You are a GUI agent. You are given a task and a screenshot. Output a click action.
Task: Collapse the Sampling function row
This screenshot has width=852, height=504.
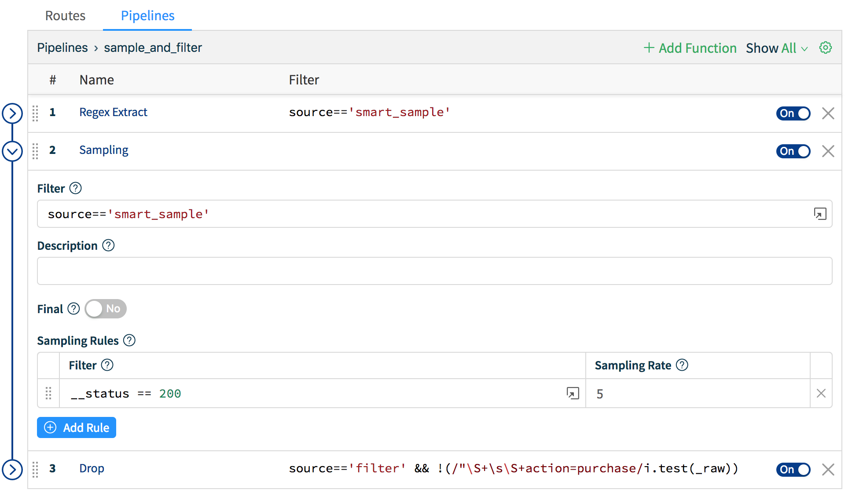12,151
